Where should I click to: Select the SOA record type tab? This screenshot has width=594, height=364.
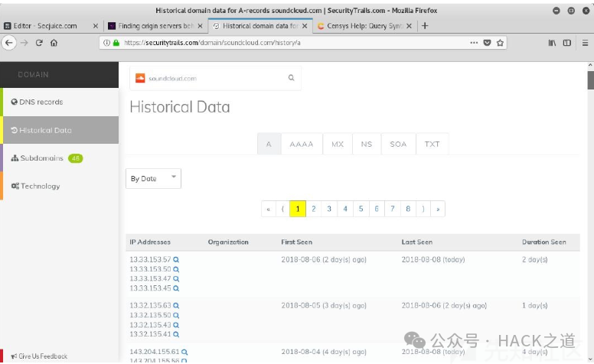click(x=398, y=144)
